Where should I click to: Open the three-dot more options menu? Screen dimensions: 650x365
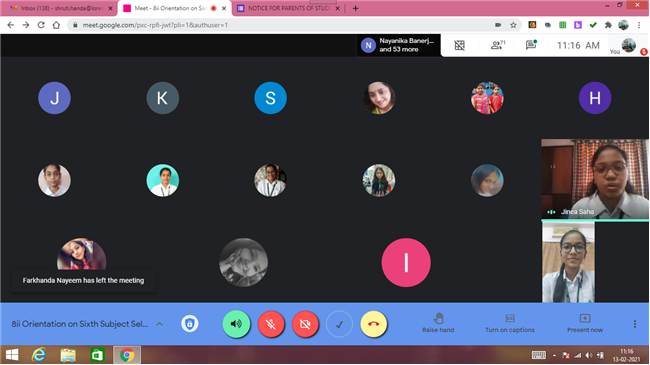click(635, 324)
